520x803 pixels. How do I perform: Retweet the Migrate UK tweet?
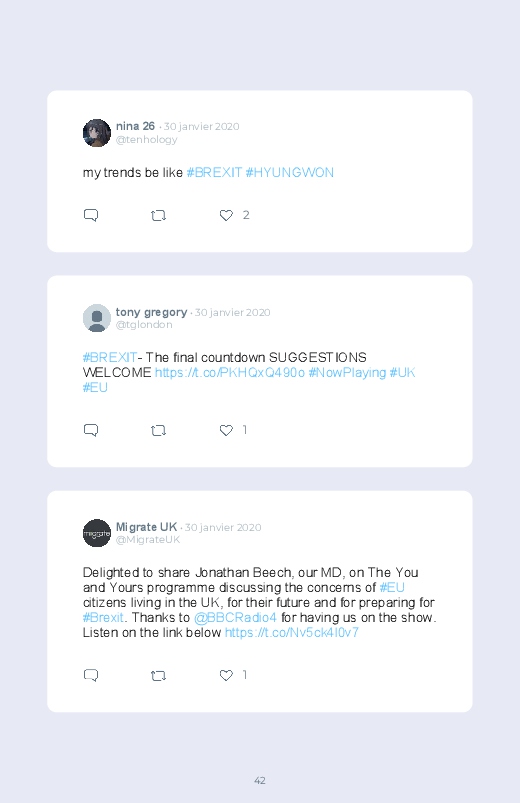158,676
